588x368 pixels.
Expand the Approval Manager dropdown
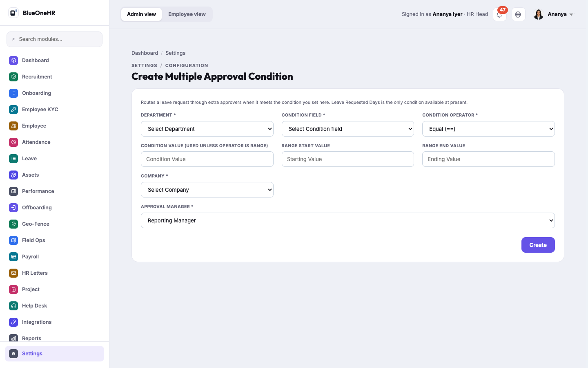click(348, 220)
